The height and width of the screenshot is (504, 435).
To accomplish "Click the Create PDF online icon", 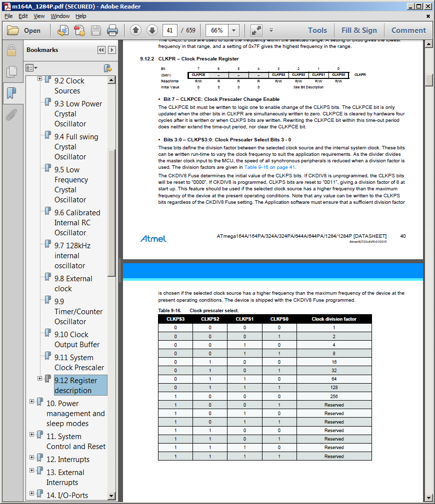I will [79, 30].
